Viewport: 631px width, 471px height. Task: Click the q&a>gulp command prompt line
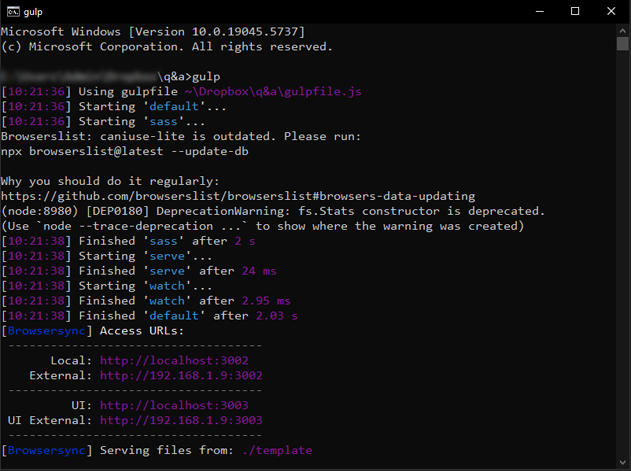111,76
